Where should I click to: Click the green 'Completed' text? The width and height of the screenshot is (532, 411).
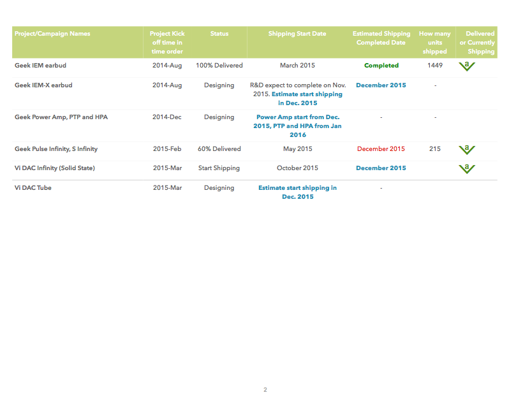pos(381,66)
